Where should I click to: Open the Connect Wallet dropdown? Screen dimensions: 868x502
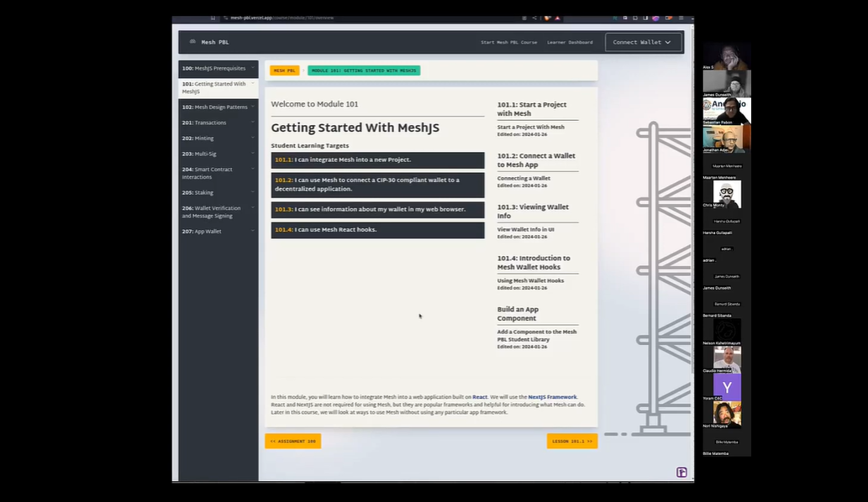pos(643,42)
